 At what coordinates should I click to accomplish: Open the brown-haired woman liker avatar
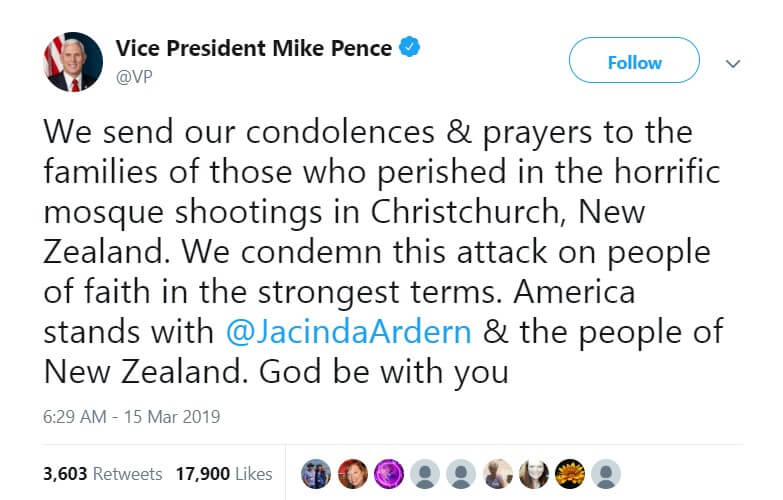533,473
